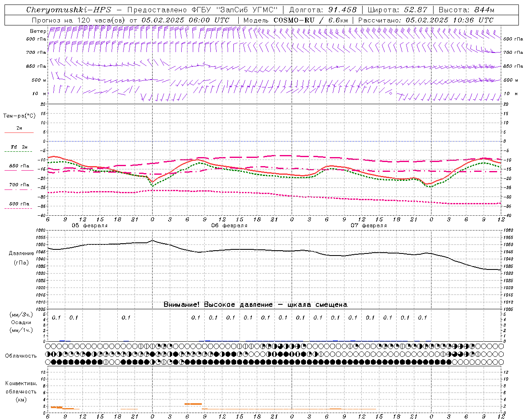Click the (мм/1ч.) precipitation unit label

pos(21,330)
